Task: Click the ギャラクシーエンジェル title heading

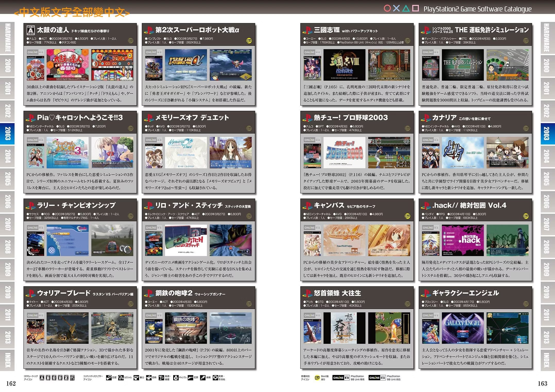Action: [465, 293]
